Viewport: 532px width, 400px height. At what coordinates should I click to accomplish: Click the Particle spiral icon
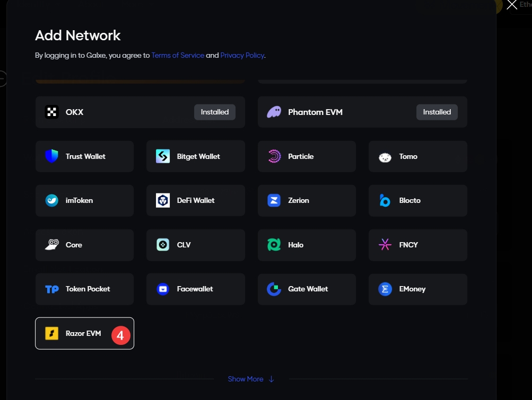274,156
